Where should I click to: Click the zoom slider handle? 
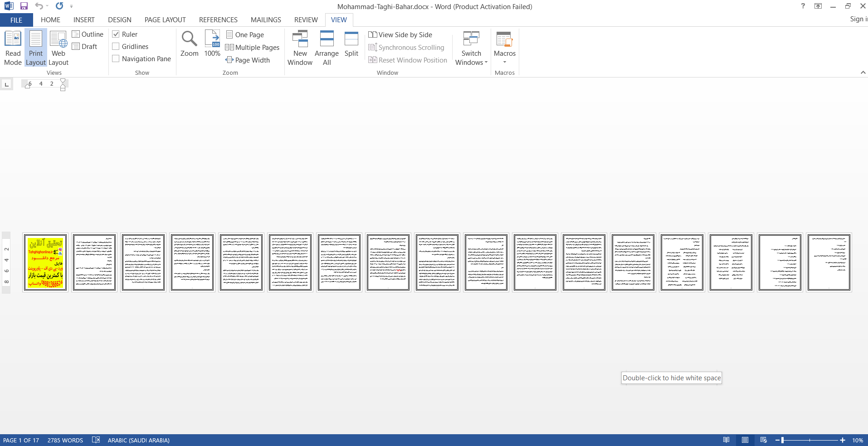click(782, 440)
